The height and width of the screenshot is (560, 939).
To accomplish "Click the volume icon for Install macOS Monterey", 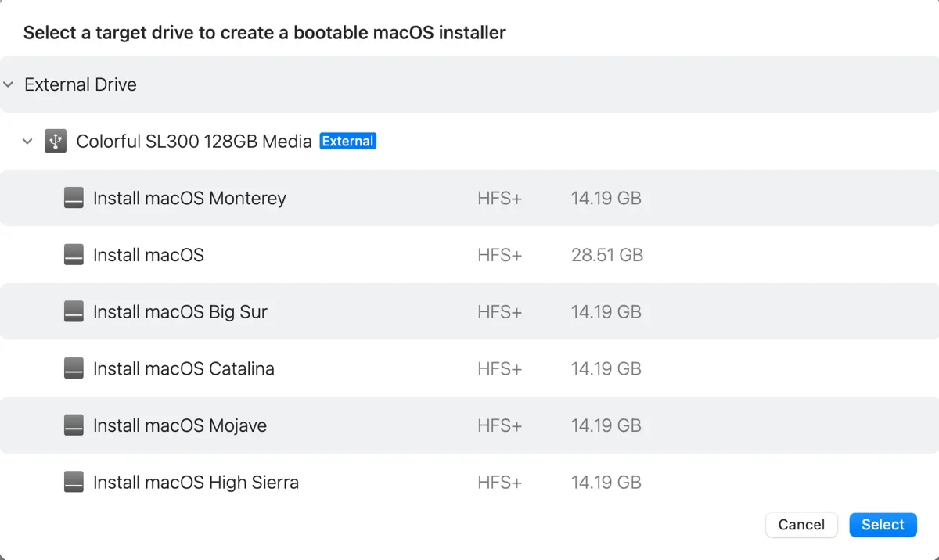I will click(x=74, y=198).
